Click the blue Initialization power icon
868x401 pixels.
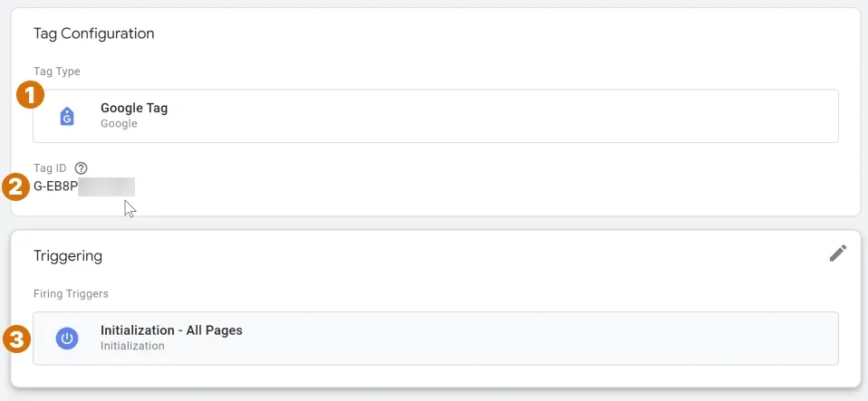click(x=67, y=339)
